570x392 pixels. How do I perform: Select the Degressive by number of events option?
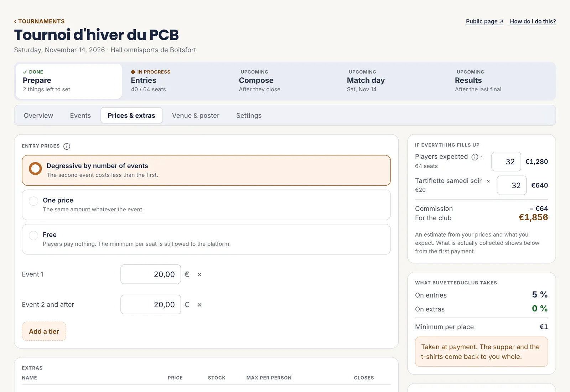[206, 170]
